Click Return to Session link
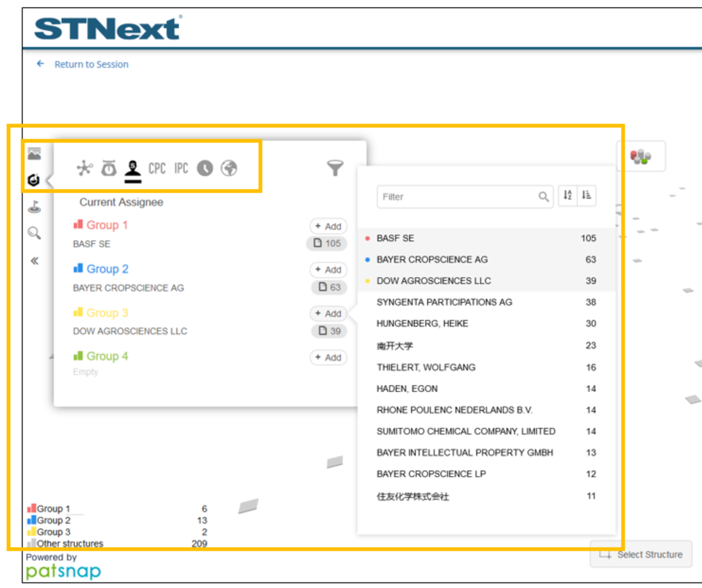702x588 pixels. click(91, 64)
